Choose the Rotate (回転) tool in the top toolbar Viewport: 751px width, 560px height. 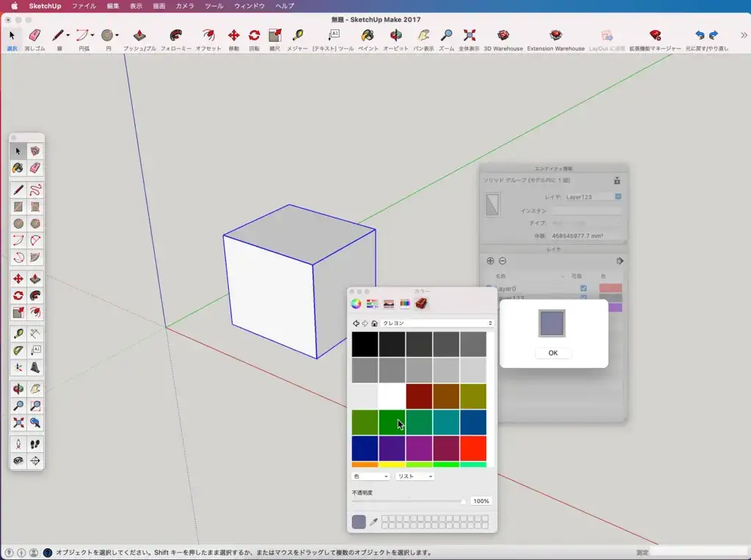(x=254, y=40)
